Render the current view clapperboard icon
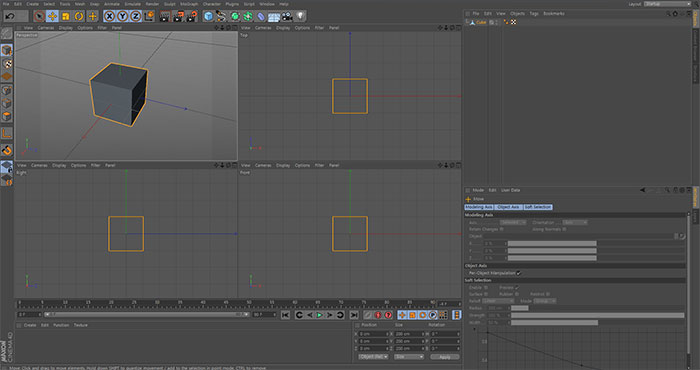The width and height of the screenshot is (700, 370). pos(165,17)
